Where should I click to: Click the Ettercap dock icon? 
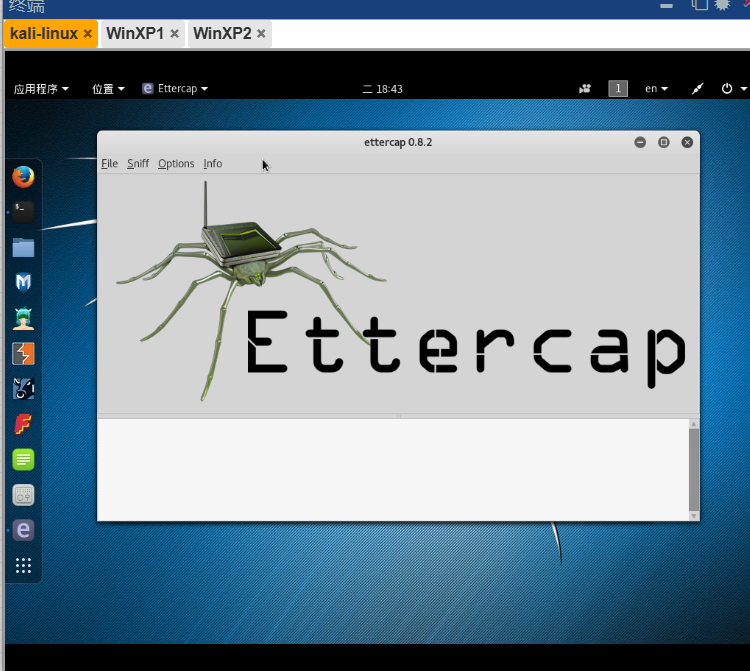tap(23, 530)
